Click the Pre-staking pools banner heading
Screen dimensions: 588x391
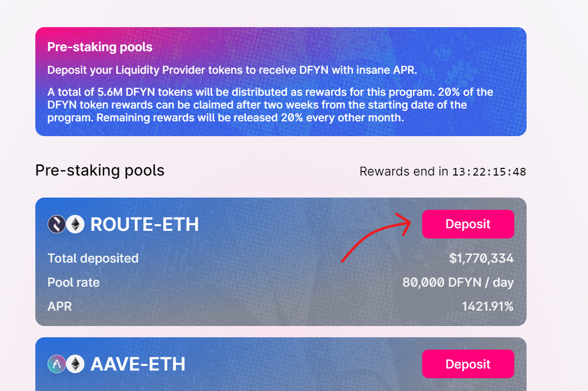(100, 47)
